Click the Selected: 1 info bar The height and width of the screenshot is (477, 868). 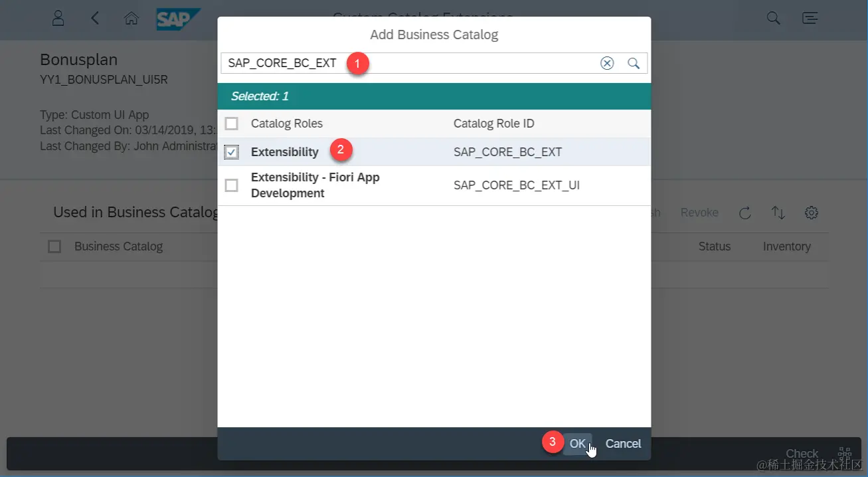[434, 96]
